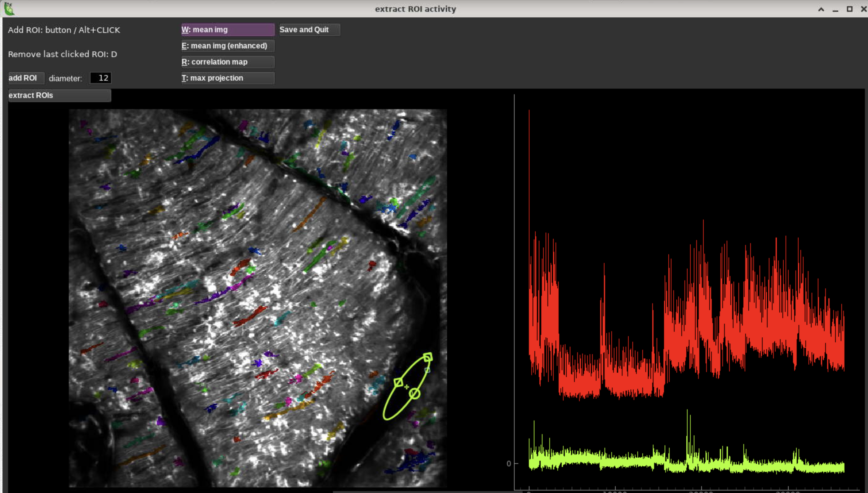Click the diamond handle on the ellipse ROI
This screenshot has width=868, height=493.
coord(398,383)
